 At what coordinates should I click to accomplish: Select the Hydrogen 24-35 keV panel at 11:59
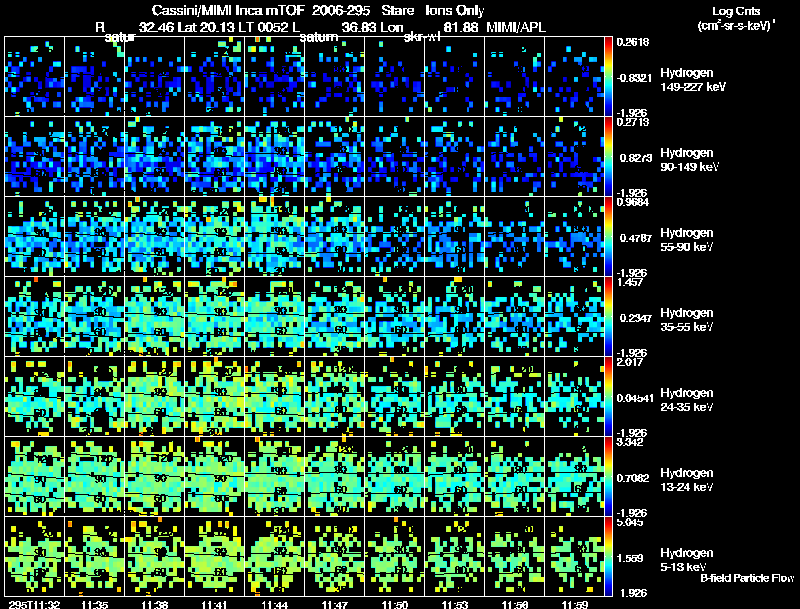pos(574,396)
